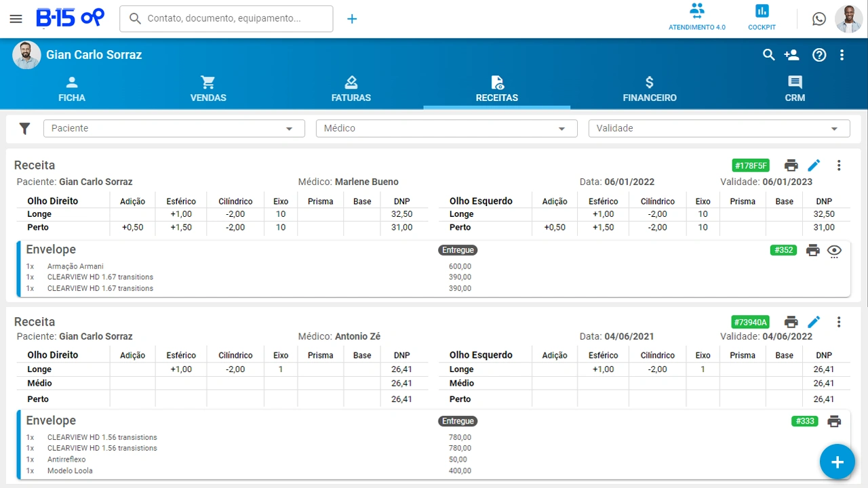Print envelope #333
This screenshot has width=868, height=488.
point(834,421)
